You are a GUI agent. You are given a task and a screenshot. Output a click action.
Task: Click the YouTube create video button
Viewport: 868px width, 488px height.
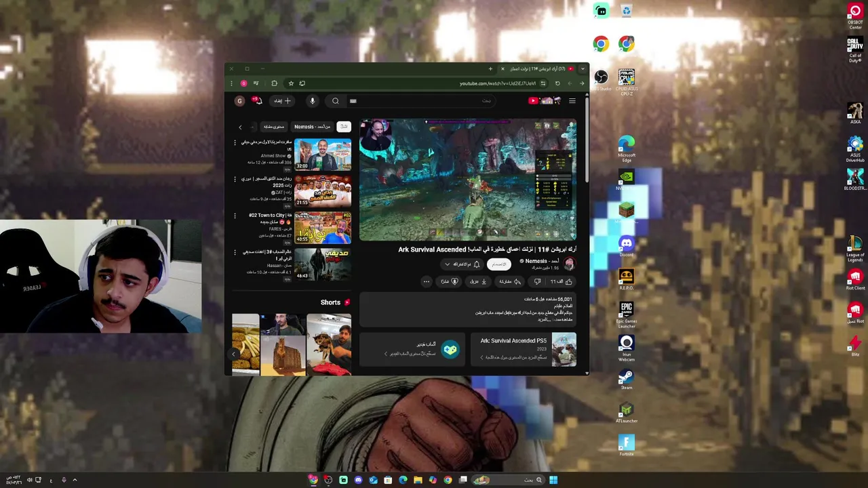point(282,101)
